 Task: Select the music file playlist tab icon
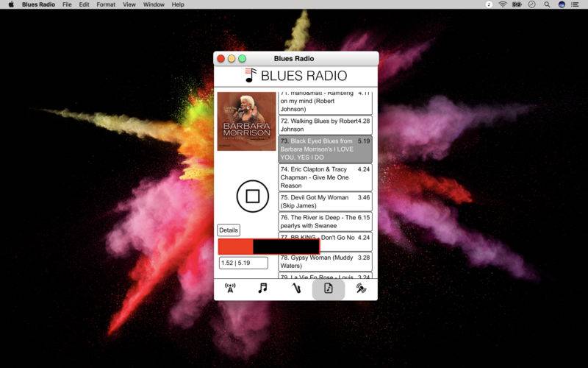pyautogui.click(x=329, y=289)
